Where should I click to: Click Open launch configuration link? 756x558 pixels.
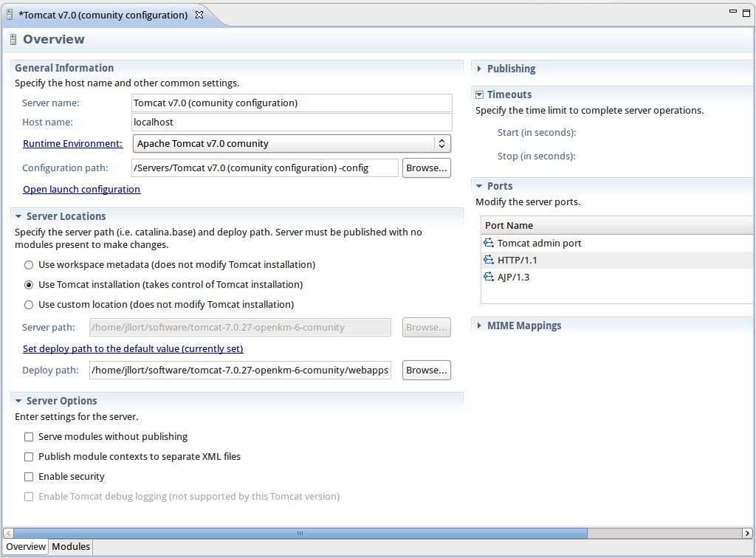tap(81, 190)
